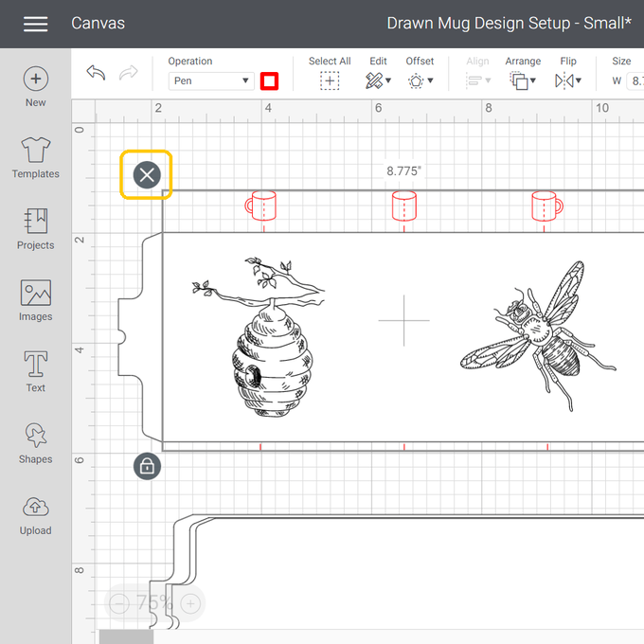Toggle the lock icon on selection
This screenshot has height=644, width=644.
click(x=147, y=465)
